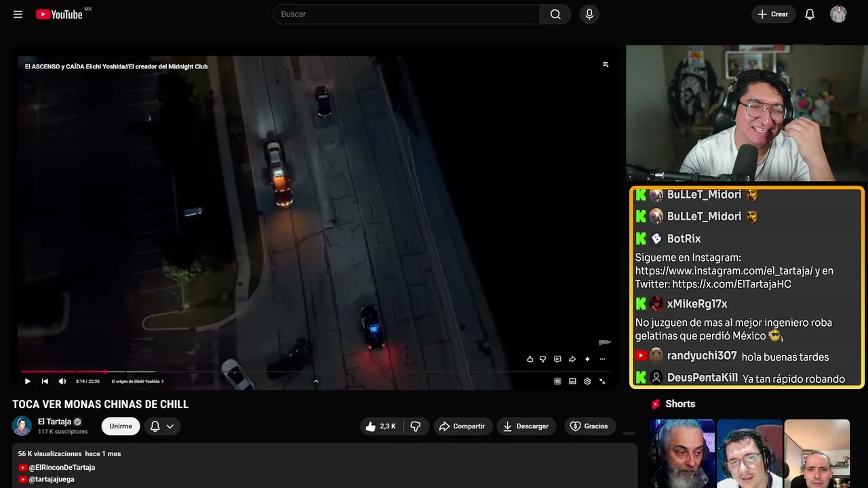
Task: Click the 'hola buenas tardes' chat message
Action: [x=785, y=357]
